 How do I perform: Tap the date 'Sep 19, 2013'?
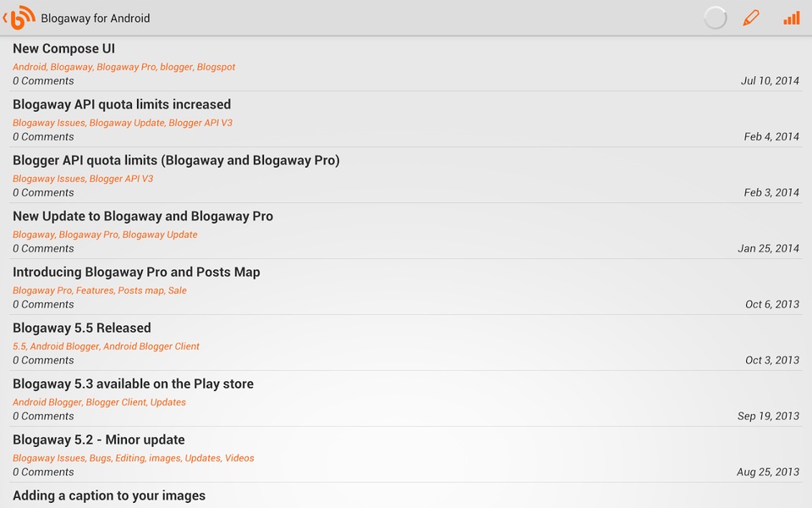coord(768,417)
